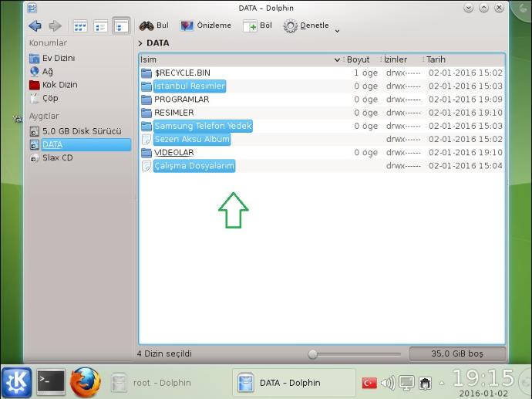Open volume speaker tray icon
This screenshot has height=399, width=532.
(x=388, y=383)
